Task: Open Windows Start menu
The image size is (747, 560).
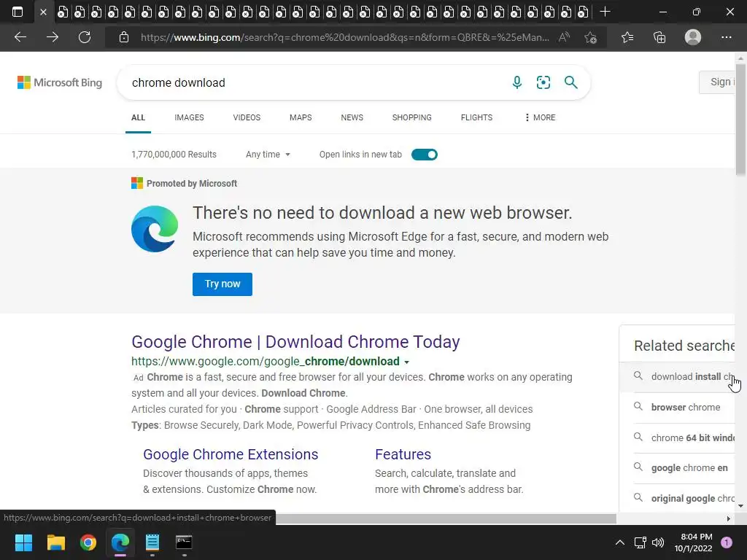Action: coord(23,542)
